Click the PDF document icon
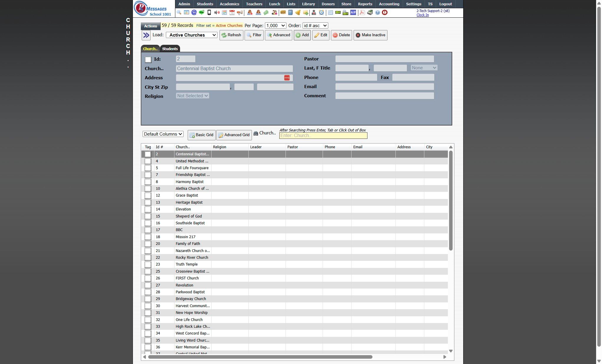The image size is (602, 364). [x=362, y=12]
